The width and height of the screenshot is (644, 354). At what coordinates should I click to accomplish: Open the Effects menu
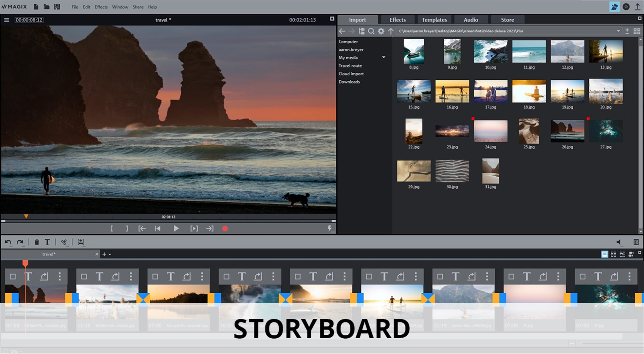coord(101,7)
